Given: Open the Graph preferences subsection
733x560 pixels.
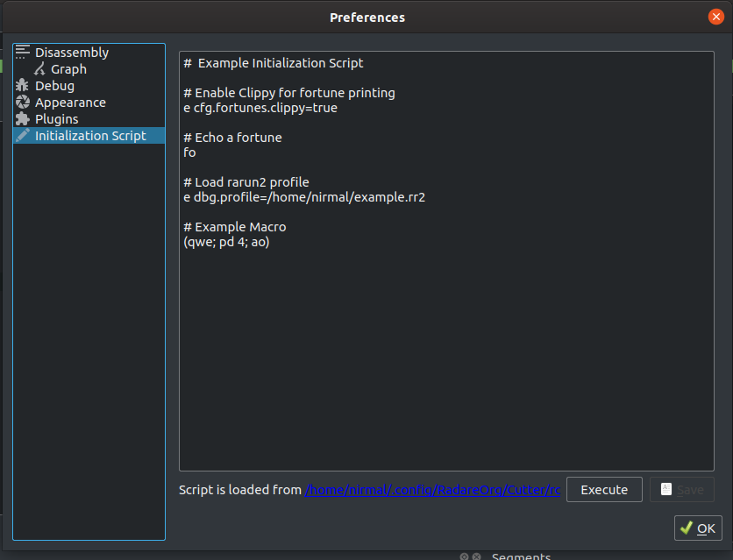Looking at the screenshot, I should click(x=68, y=68).
